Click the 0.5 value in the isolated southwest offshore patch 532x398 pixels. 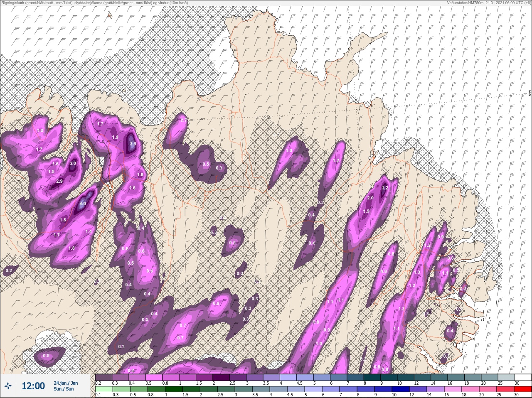(46, 356)
